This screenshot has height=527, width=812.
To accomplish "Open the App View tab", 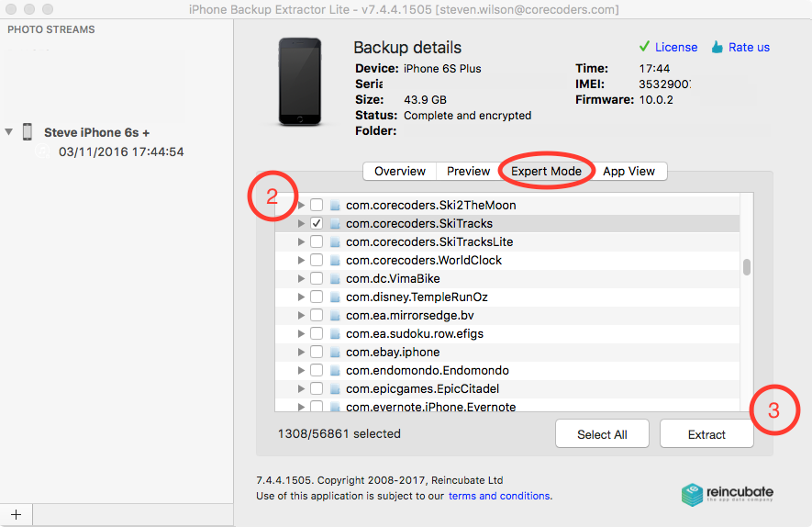I will pos(628,172).
